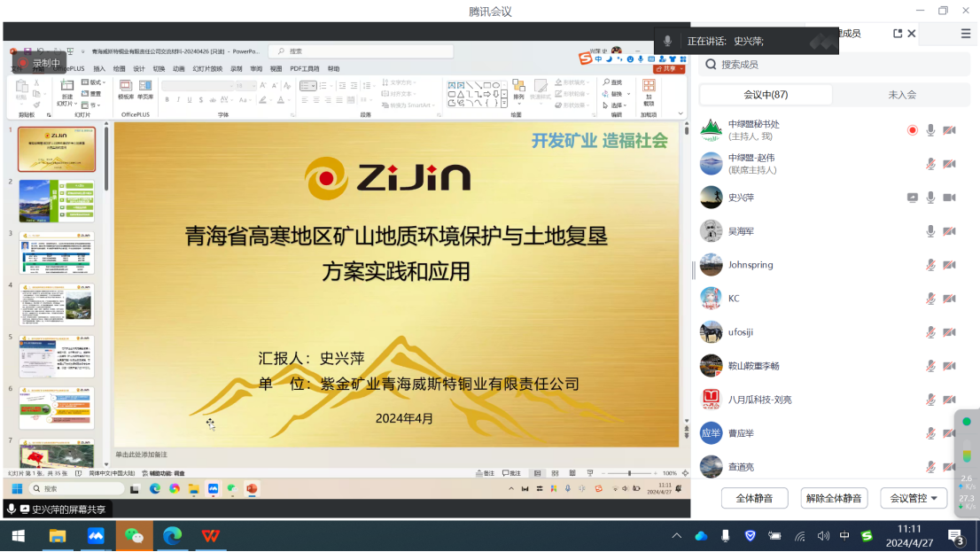Image resolution: width=980 pixels, height=552 pixels.
Task: Switch to slide sorter view in status bar
Action: coord(555,473)
